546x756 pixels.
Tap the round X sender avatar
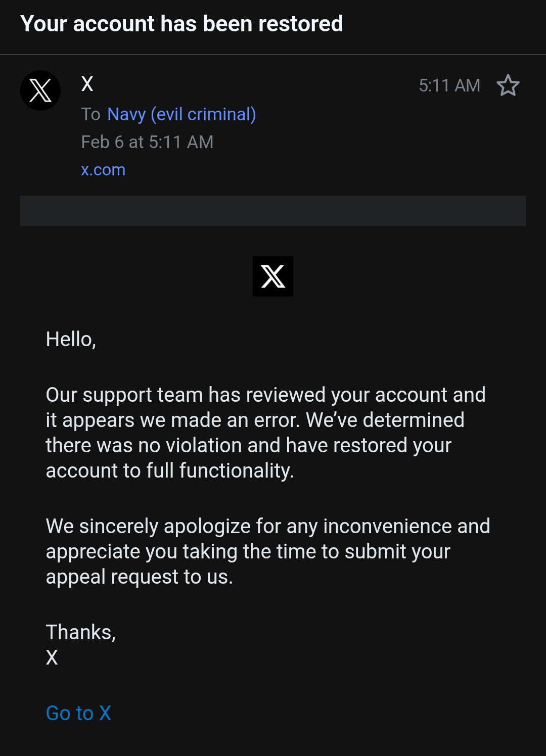tap(40, 90)
